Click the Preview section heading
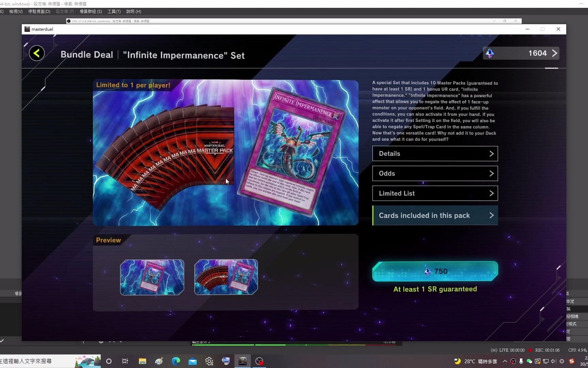 click(108, 240)
